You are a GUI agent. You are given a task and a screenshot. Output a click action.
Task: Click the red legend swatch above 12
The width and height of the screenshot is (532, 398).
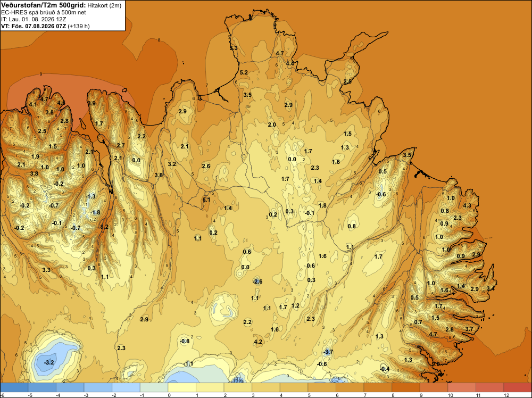click(518, 388)
